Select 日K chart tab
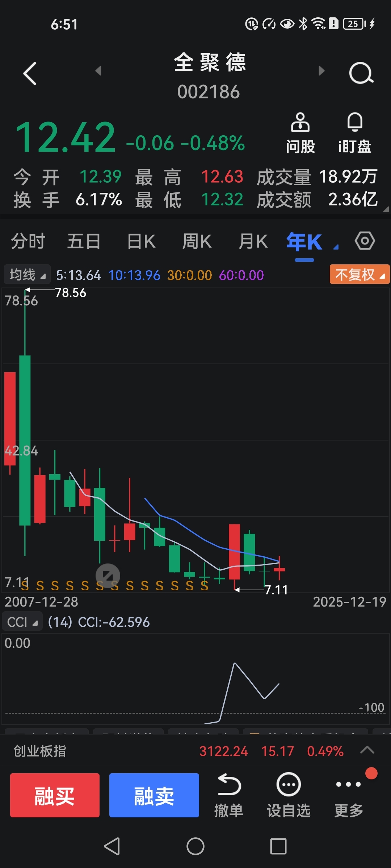Image resolution: width=391 pixels, height=868 pixels. (141, 241)
